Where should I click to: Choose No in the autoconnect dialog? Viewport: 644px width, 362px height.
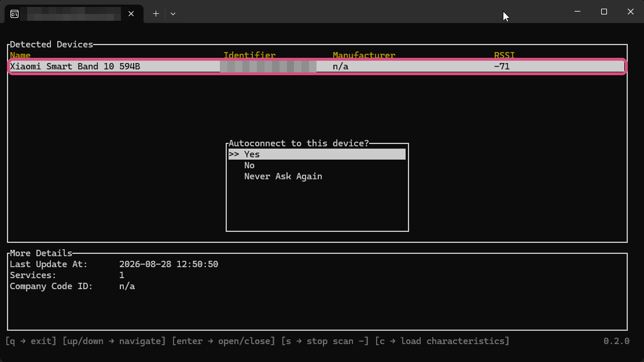249,165
